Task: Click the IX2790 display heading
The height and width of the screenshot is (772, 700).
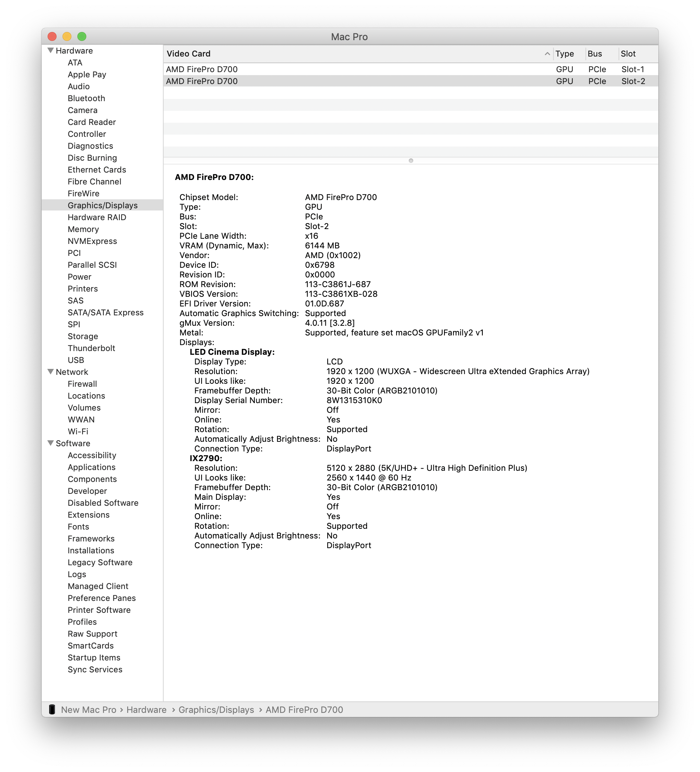Action: 206,458
